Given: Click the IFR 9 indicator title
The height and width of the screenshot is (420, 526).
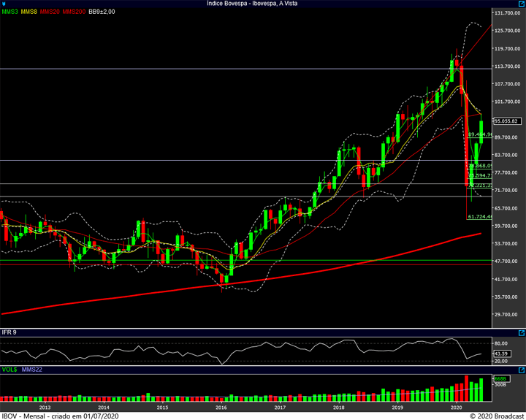Looking at the screenshot, I should pyautogui.click(x=9, y=333).
